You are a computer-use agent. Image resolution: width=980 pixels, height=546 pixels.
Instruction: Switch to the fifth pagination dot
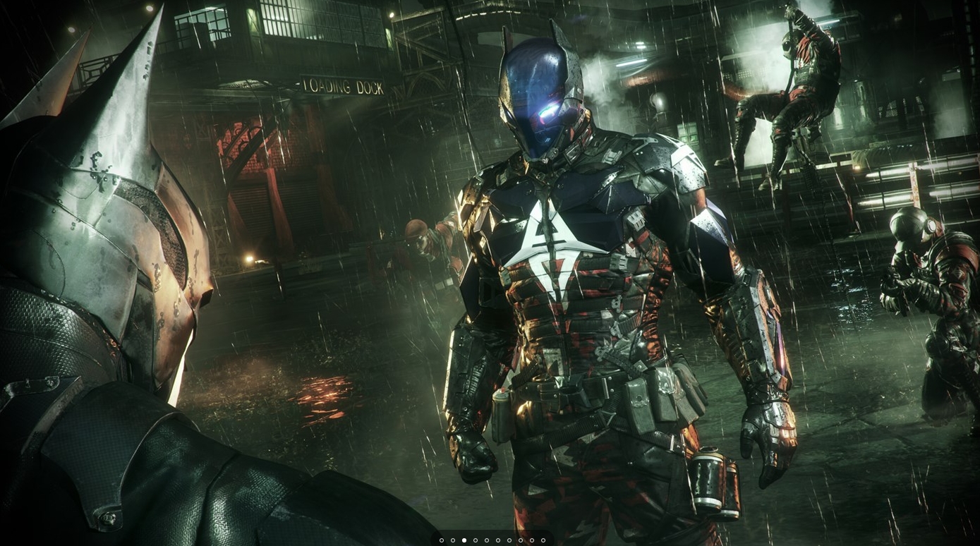tap(487, 540)
